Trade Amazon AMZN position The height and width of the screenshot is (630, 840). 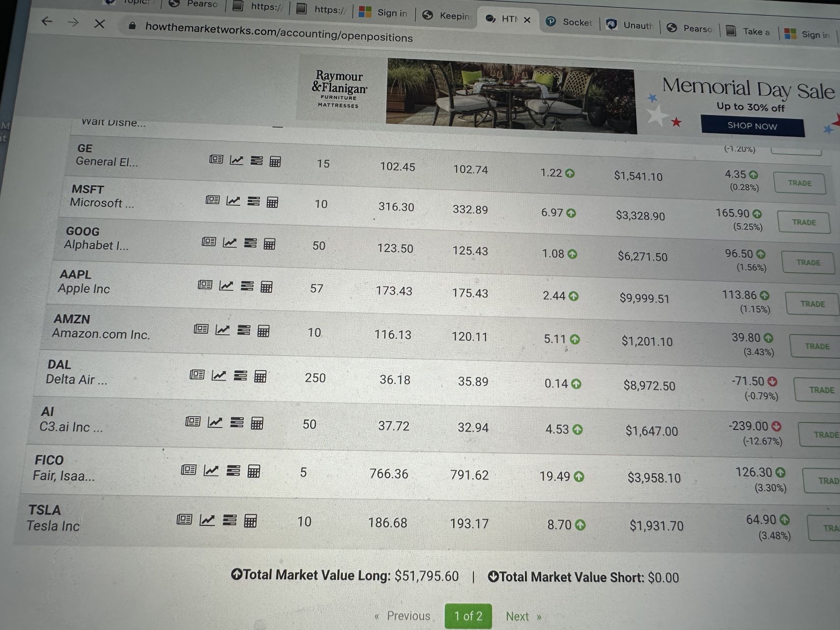815,346
